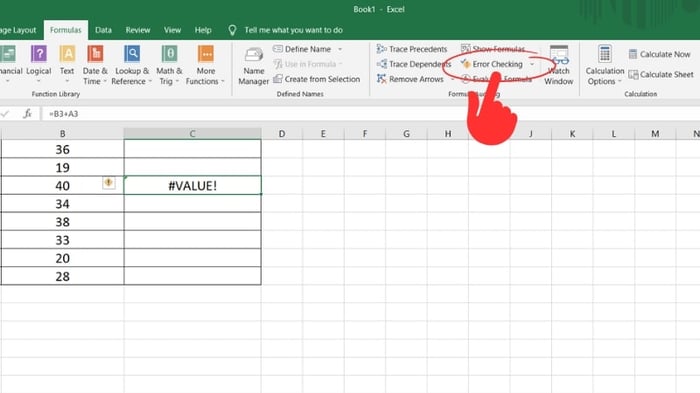Open Lookup & Reference functions
This screenshot has width=700, height=393.
[x=132, y=65]
